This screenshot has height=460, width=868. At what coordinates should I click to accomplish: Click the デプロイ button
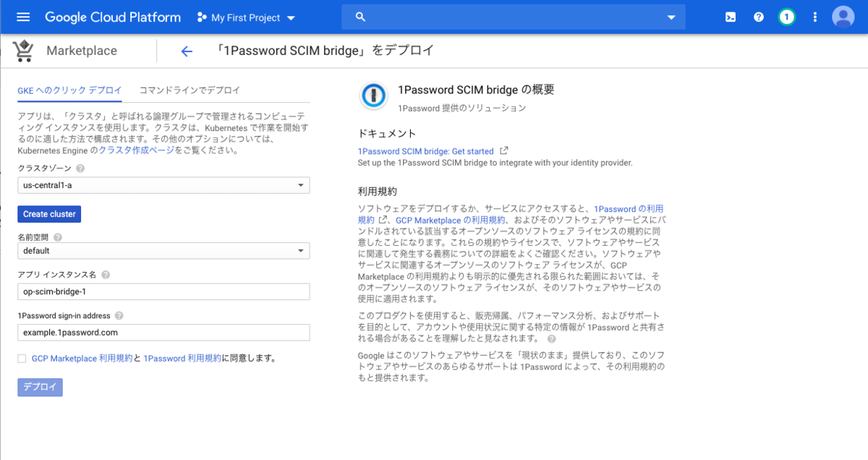tap(40, 387)
